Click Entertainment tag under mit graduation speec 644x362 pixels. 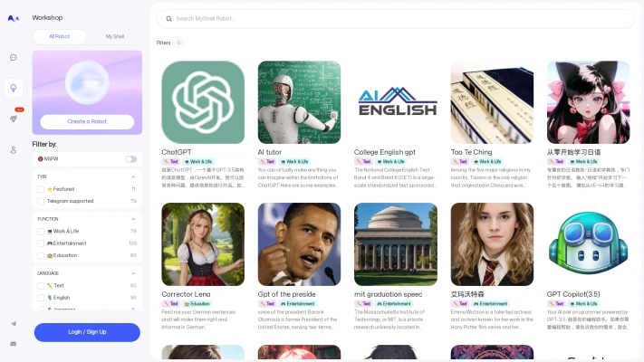coord(394,304)
